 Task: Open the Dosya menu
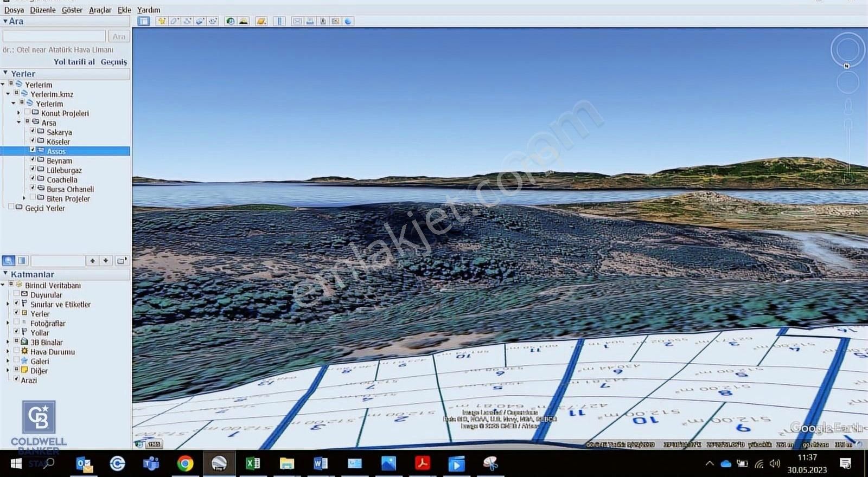click(14, 10)
